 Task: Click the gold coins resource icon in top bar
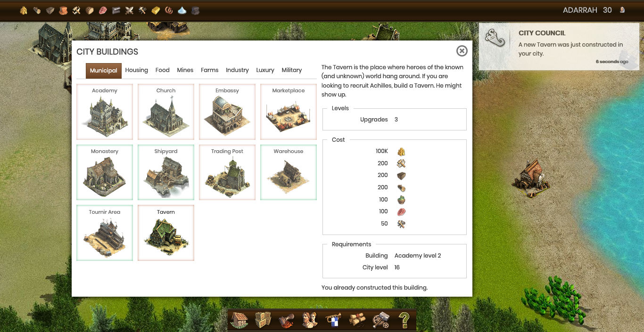(x=24, y=10)
